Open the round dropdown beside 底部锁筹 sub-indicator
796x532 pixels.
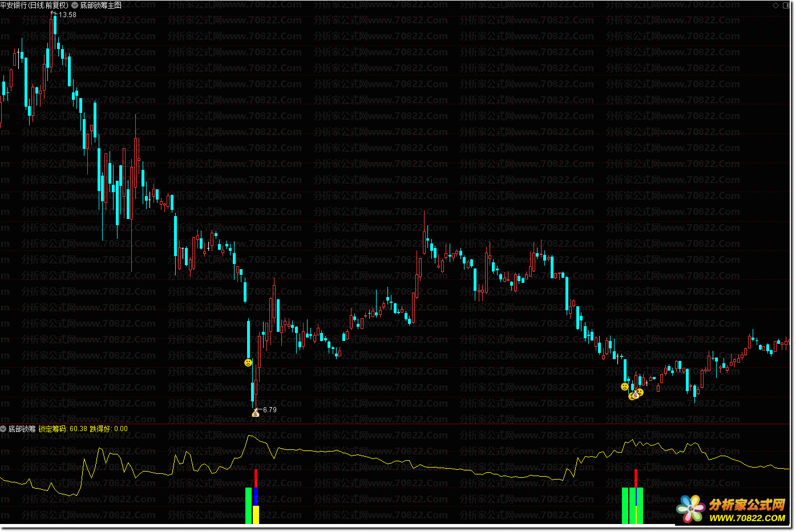[x=3, y=429]
